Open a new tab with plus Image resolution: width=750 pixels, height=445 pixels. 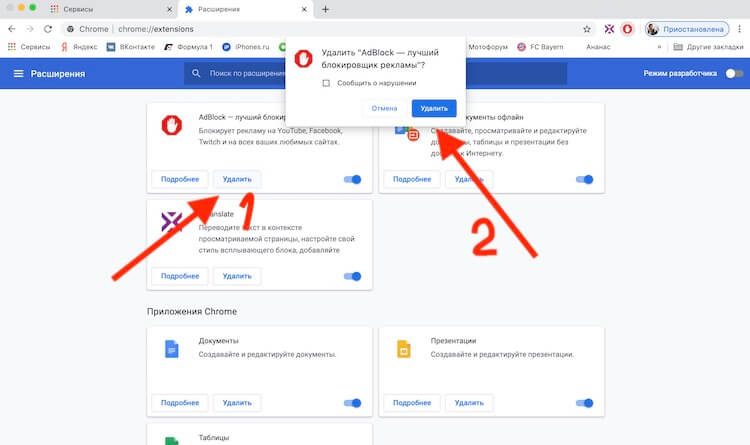click(x=325, y=9)
